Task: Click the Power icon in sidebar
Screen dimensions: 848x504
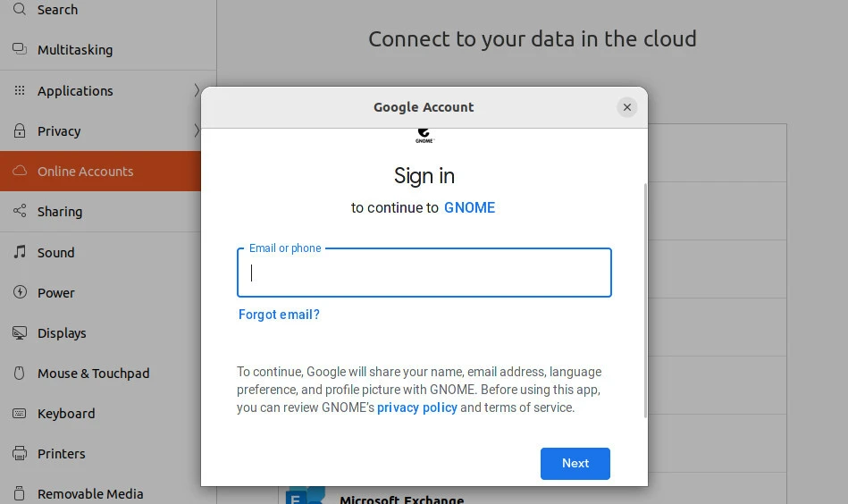Action: (20, 293)
